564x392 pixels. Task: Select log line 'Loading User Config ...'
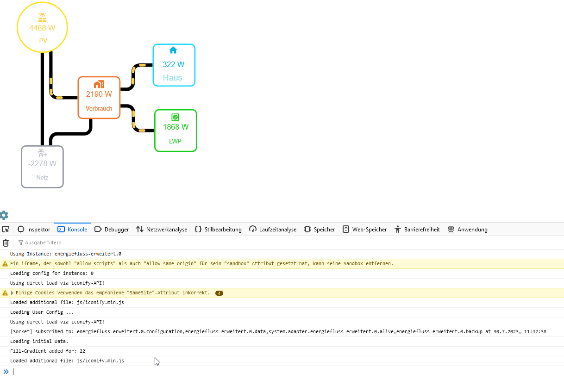(x=42, y=312)
